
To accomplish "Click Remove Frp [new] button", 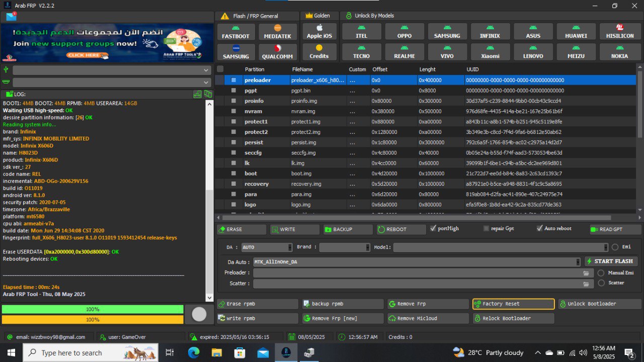I will (343, 318).
